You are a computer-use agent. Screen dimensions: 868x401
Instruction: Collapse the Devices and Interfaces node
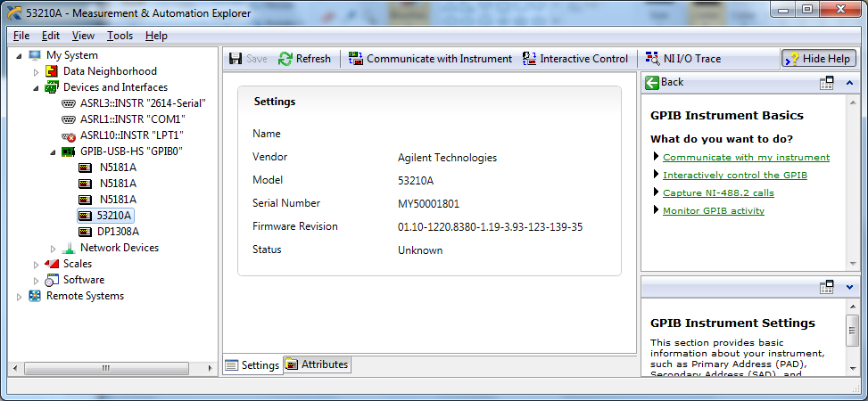coord(37,88)
